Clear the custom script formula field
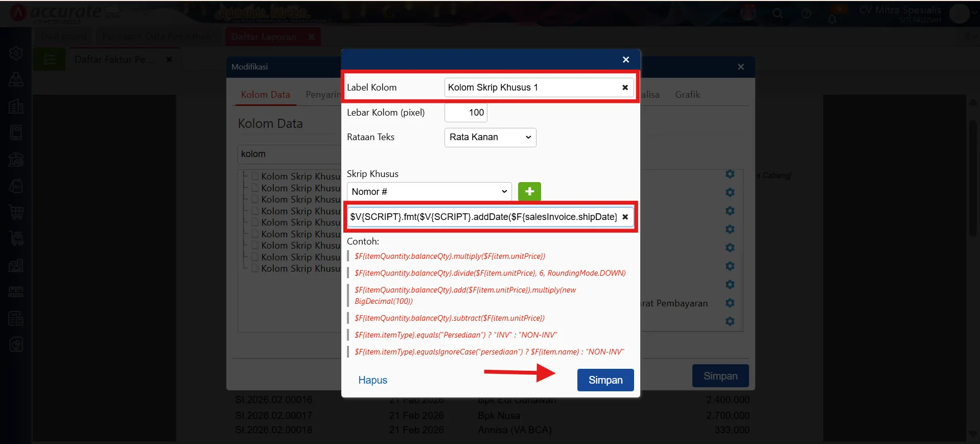 [x=625, y=217]
